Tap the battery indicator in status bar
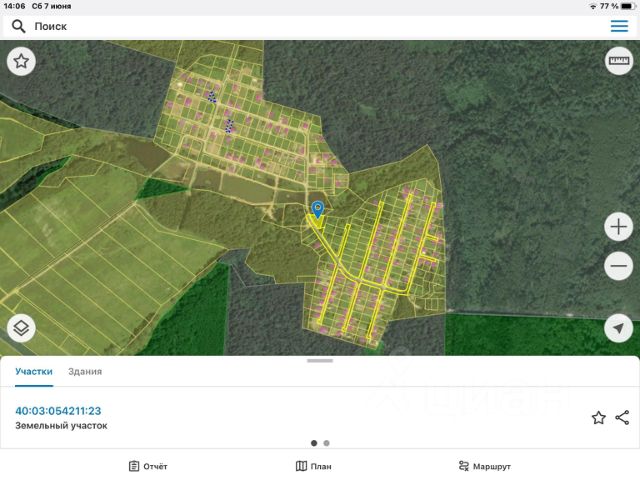 [627, 6]
